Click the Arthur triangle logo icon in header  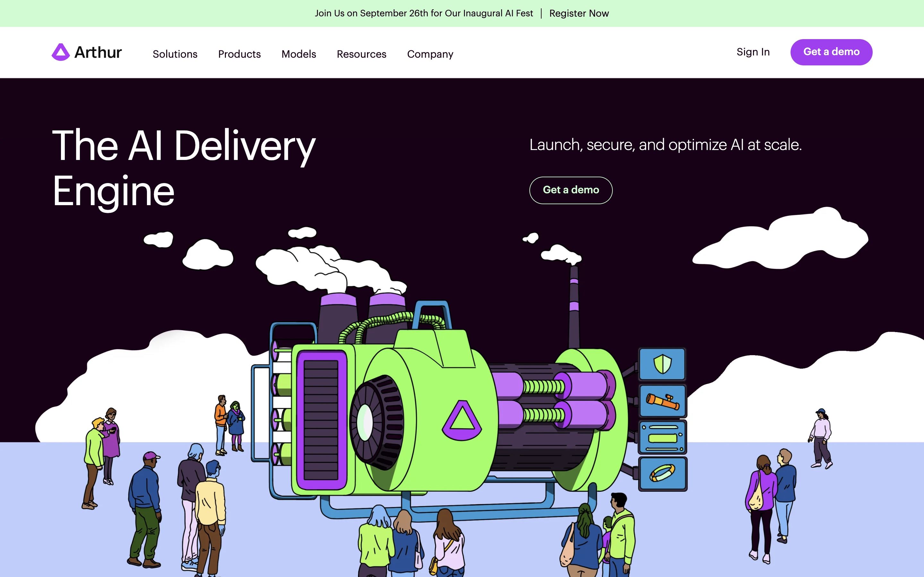60,52
